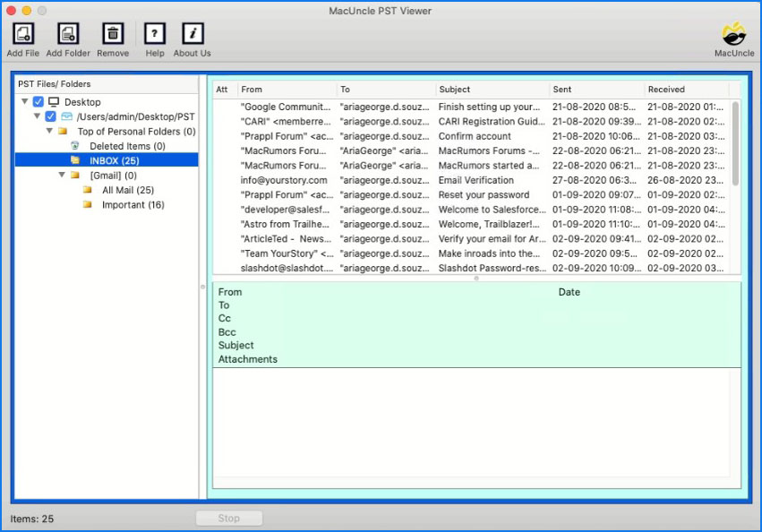Collapse the [Gmail] folder node
762x532 pixels.
coord(62,176)
